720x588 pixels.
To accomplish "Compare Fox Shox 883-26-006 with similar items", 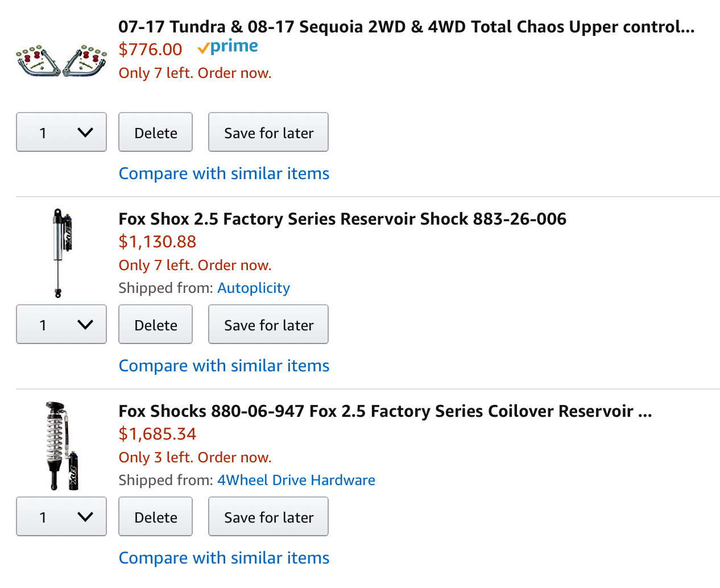I will pyautogui.click(x=224, y=366).
